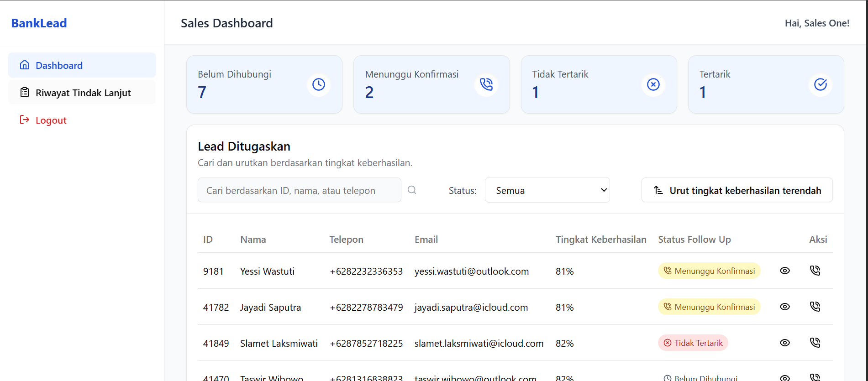Viewport: 868px width, 381px height.
Task: Click the logout arrow icon
Action: pos(25,120)
